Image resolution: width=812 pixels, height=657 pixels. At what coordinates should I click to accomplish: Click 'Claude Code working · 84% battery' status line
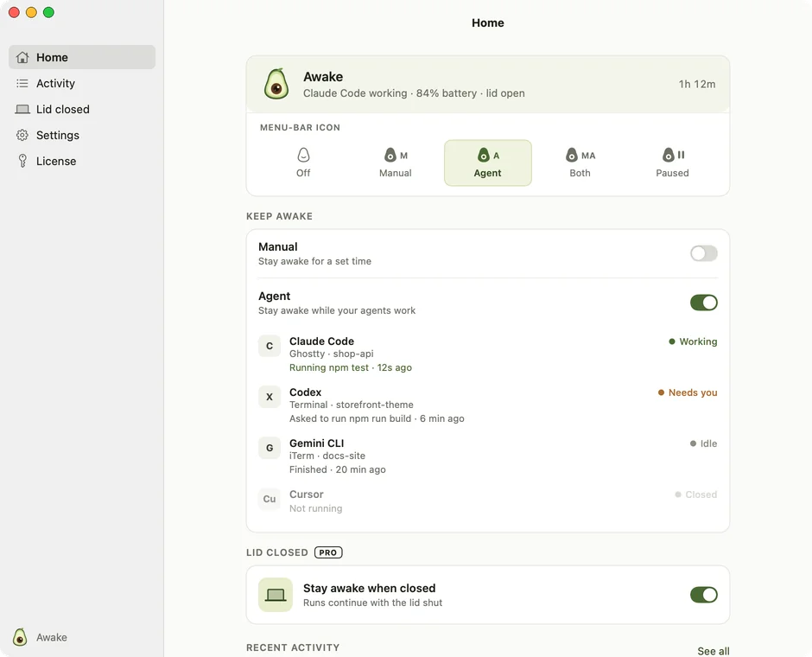(390, 93)
